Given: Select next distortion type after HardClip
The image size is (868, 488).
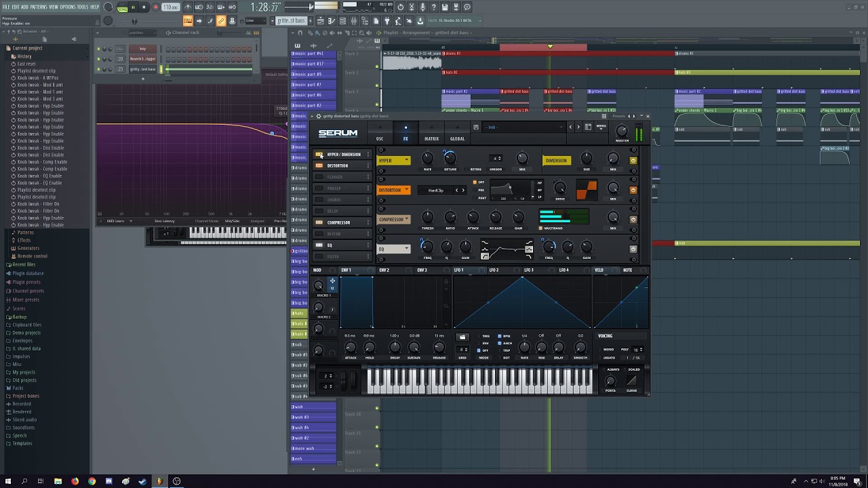Looking at the screenshot, I should [x=463, y=190].
